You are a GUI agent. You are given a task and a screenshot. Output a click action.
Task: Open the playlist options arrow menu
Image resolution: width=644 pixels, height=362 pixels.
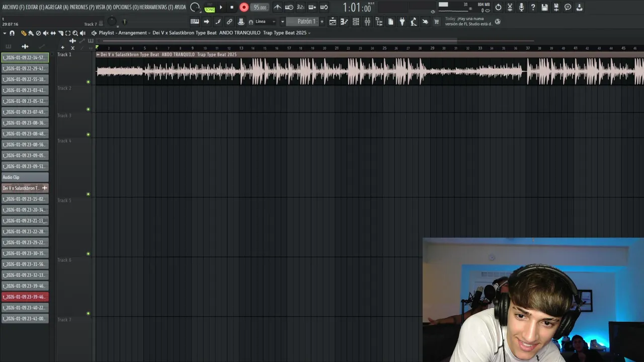click(5, 33)
